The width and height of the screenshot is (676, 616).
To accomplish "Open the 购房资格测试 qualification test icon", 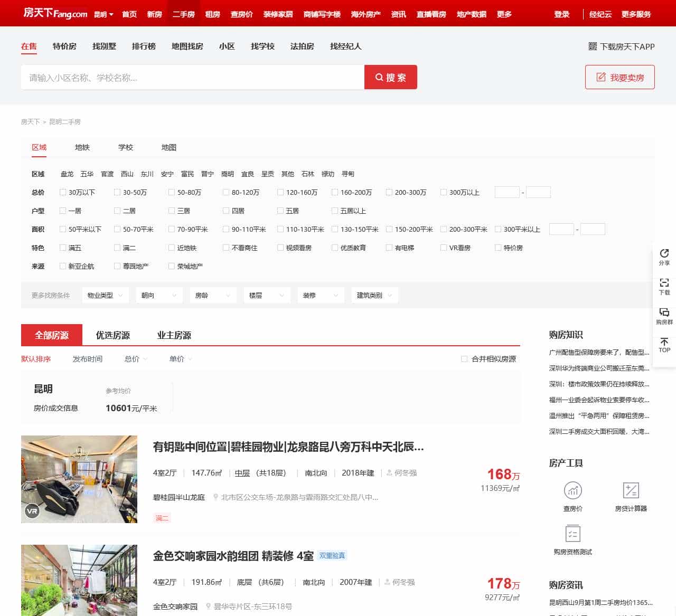I will pos(573,535).
